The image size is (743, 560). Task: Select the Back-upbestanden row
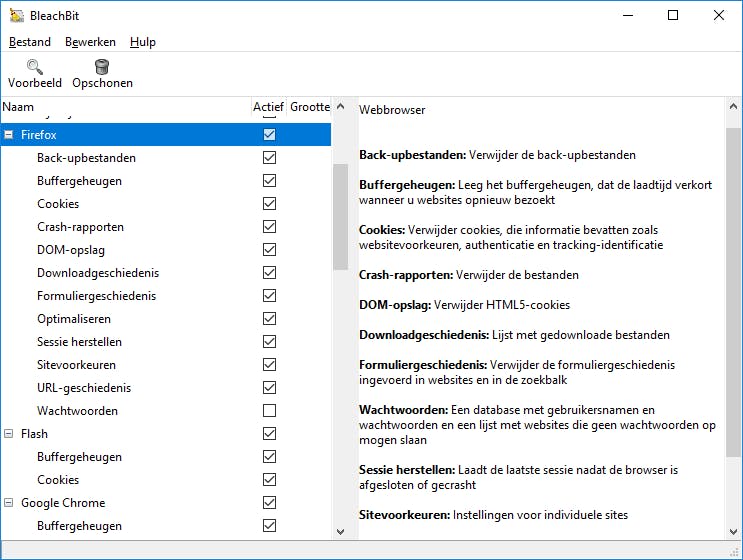(166, 158)
